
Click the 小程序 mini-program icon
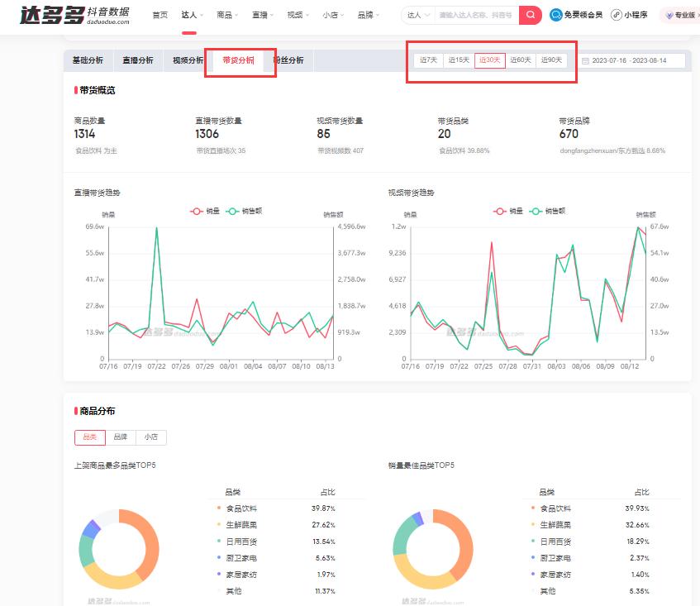[614, 15]
